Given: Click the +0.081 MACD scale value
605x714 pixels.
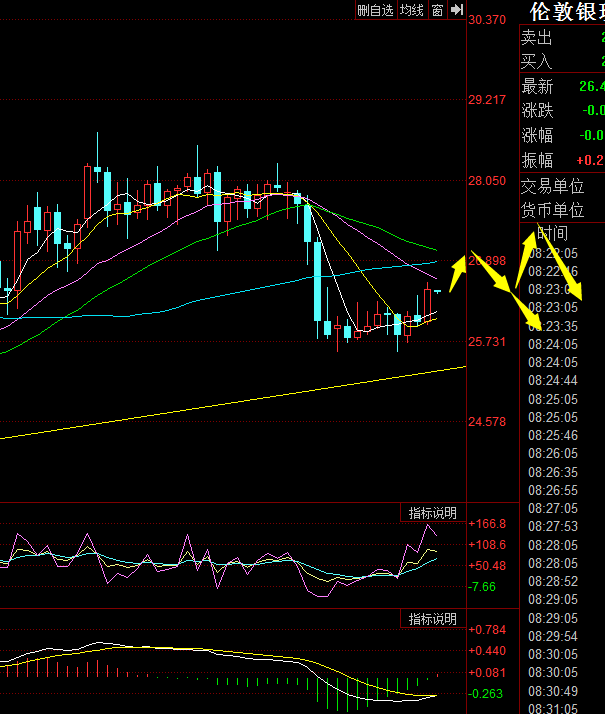Looking at the screenshot, I should [x=487, y=673].
